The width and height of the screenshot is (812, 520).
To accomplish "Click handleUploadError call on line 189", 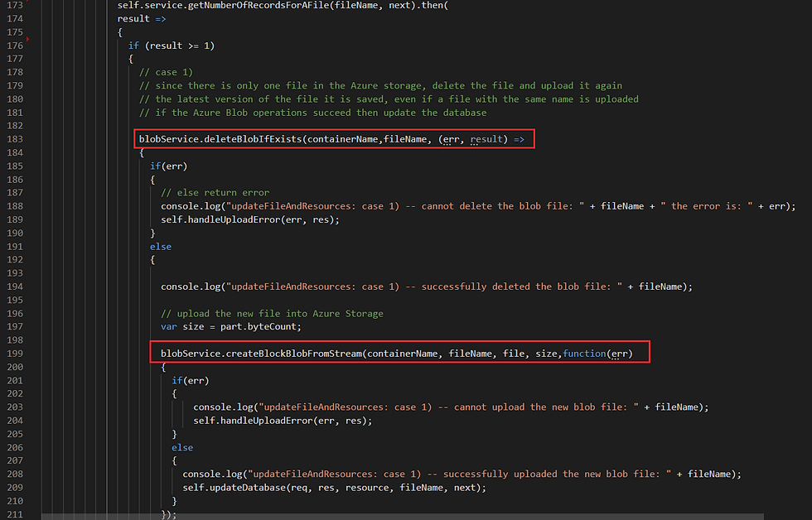I will [x=250, y=219].
